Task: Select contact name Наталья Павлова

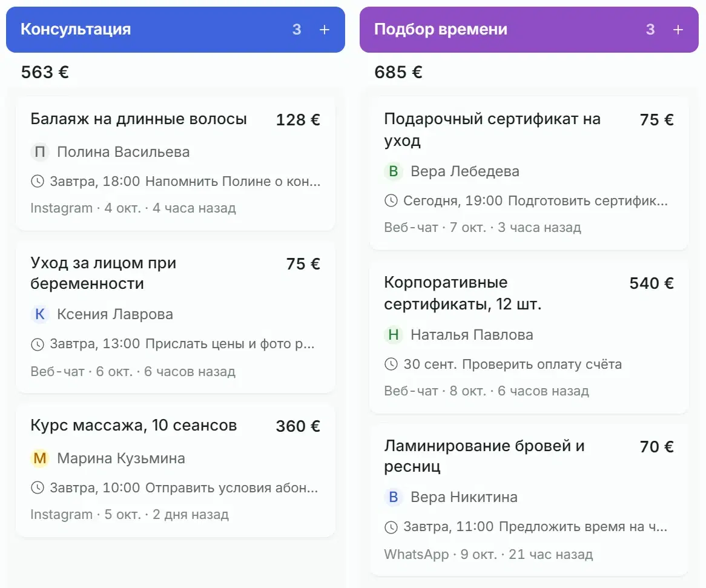Action: pyautogui.click(x=472, y=335)
